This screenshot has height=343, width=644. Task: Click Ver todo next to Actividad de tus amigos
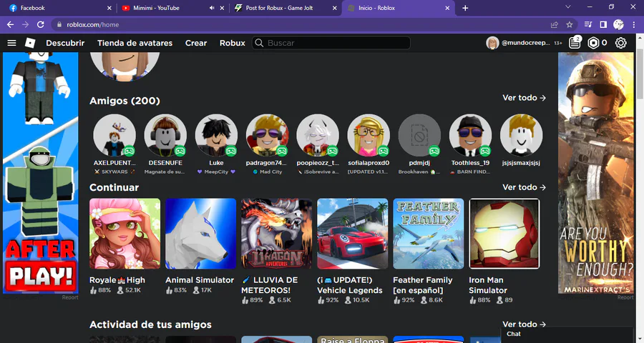[524, 324]
